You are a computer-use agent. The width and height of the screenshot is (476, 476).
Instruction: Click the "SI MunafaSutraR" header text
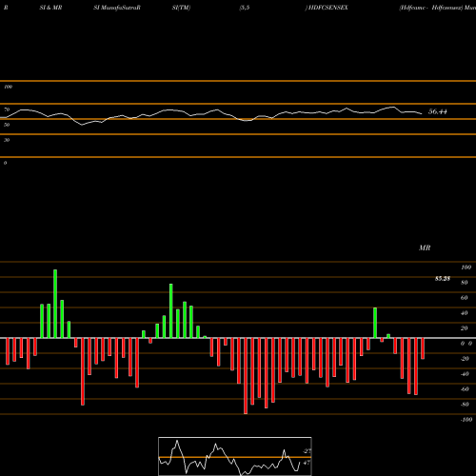pos(117,8)
